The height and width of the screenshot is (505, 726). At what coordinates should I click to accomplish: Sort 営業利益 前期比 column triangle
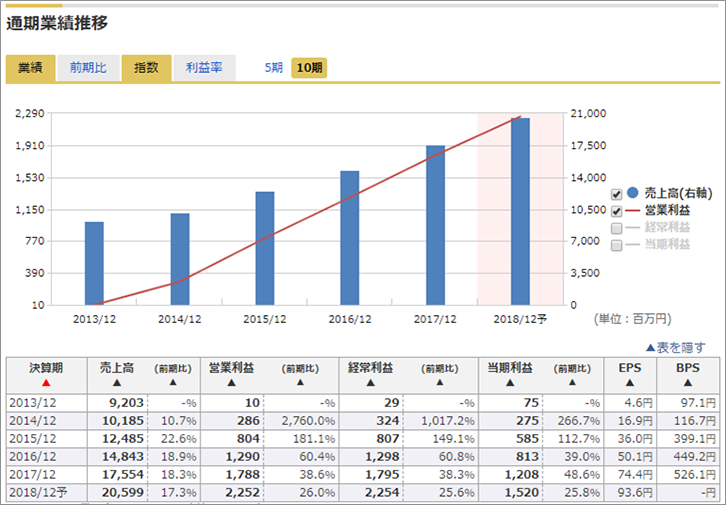[300, 382]
